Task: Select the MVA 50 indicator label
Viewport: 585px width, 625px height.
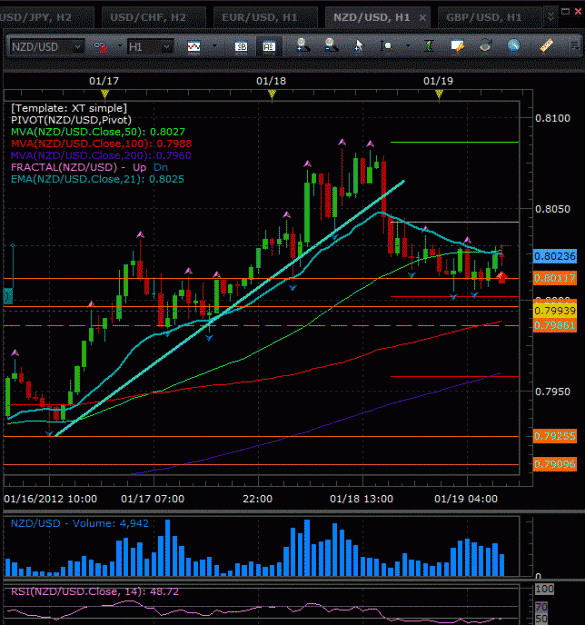Action: (98, 132)
